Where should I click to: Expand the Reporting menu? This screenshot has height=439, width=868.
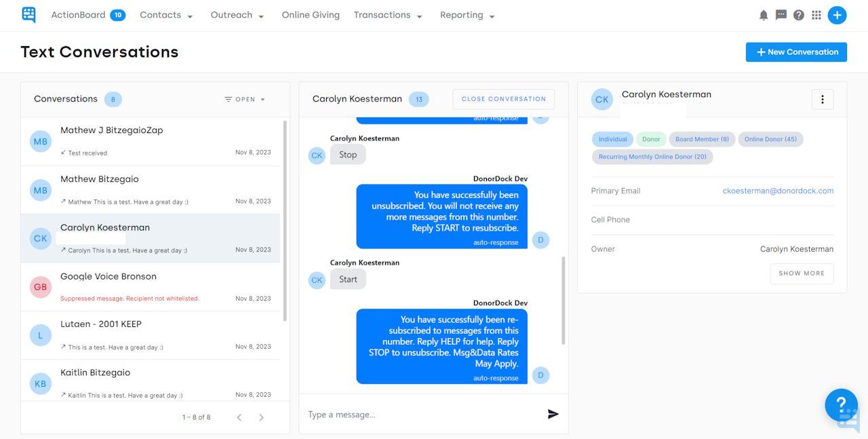point(467,14)
